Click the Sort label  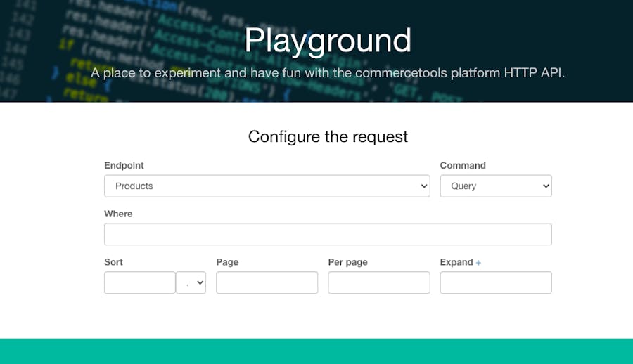[113, 262]
